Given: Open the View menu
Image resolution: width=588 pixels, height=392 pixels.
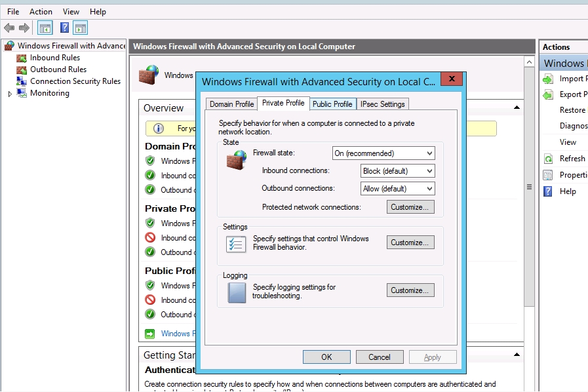Looking at the screenshot, I should (71, 12).
